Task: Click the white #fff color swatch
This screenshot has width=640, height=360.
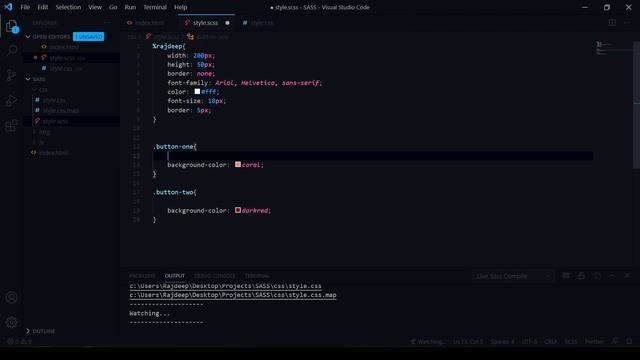Action: [197, 91]
